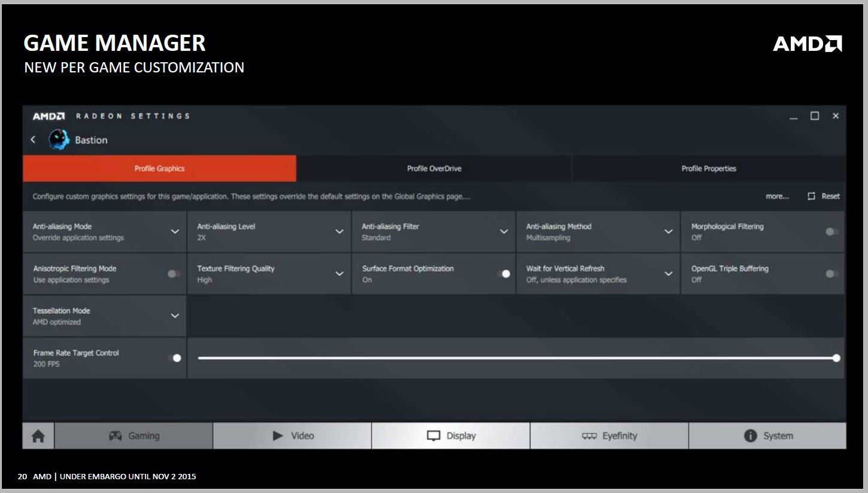
Task: Disable Surface Format Optimization switch
Action: click(x=503, y=273)
